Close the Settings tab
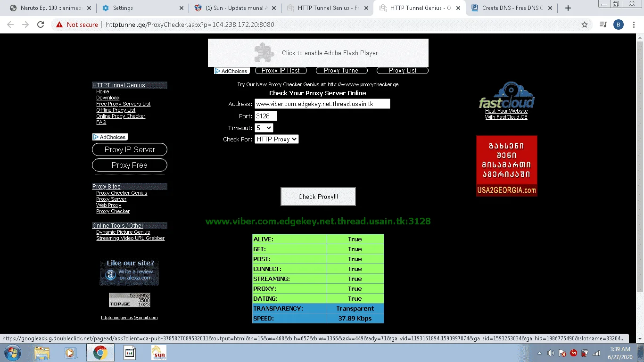 (x=182, y=8)
